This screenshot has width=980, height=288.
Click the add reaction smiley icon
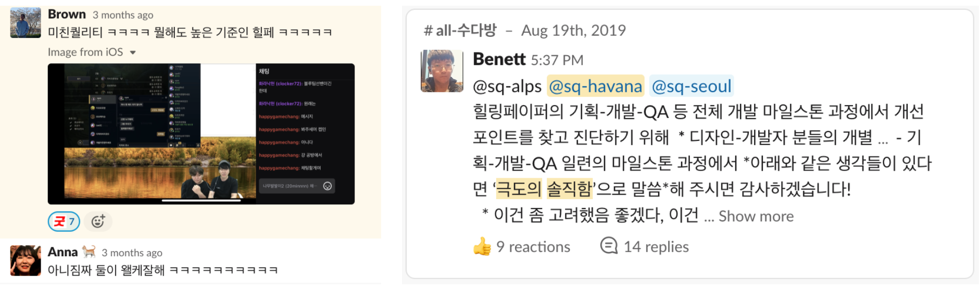click(x=98, y=221)
